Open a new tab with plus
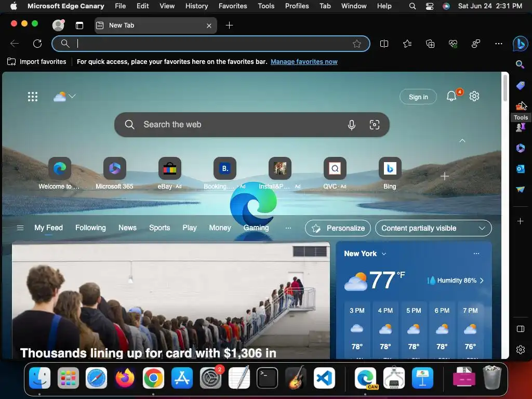The width and height of the screenshot is (532, 399). [229, 25]
